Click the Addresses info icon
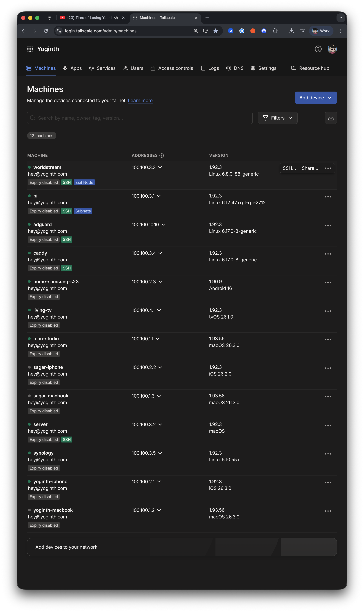This screenshot has height=612, width=364. (x=162, y=155)
